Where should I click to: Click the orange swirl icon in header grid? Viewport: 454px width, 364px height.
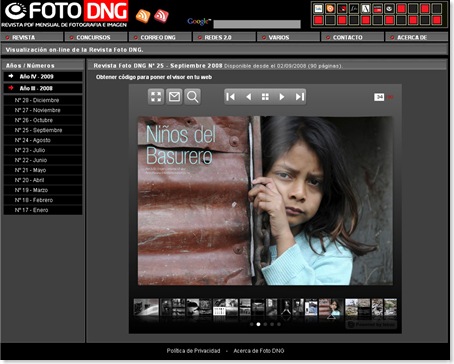tap(330, 8)
